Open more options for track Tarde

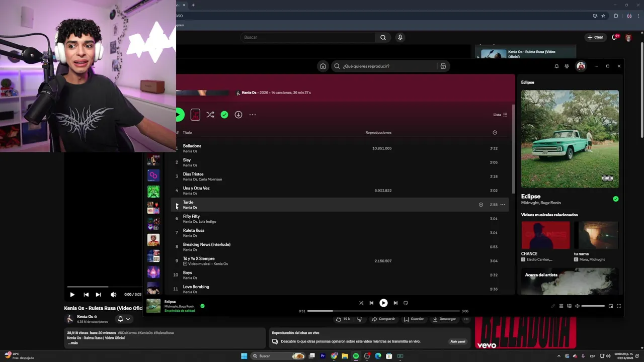(x=503, y=205)
